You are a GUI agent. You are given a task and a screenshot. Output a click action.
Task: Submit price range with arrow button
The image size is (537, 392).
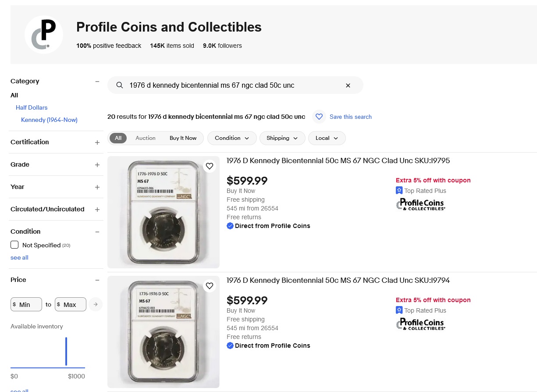96,304
